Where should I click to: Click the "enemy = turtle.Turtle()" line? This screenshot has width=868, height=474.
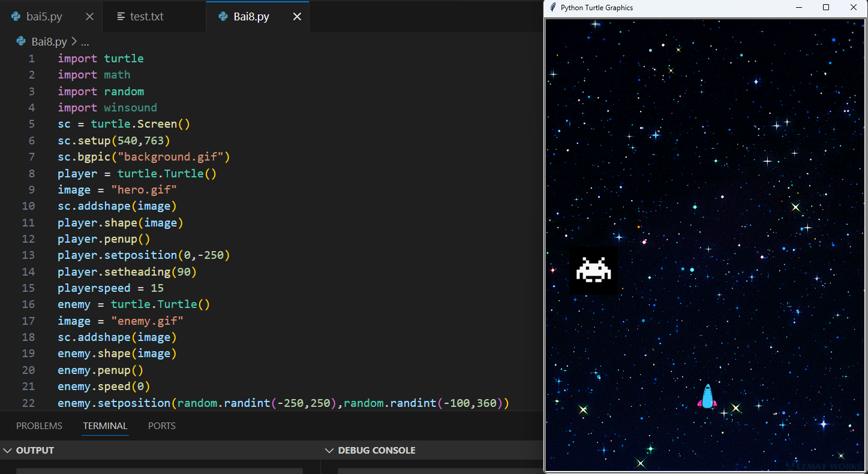point(134,304)
